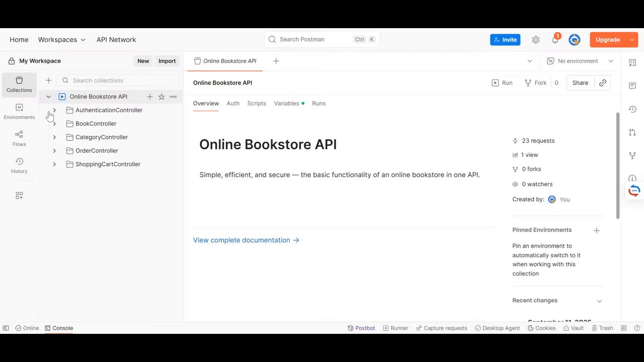Click the Online connection status indicator
Image resolution: width=644 pixels, height=362 pixels.
pos(27,328)
